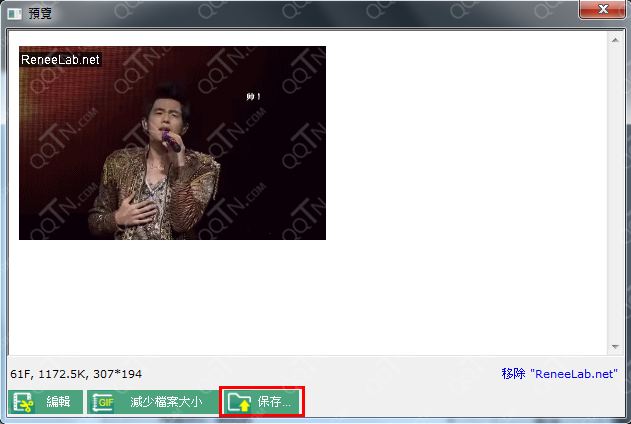Screen dimensions: 631x424
Task: Click the GIF file size icon
Action: (103, 402)
